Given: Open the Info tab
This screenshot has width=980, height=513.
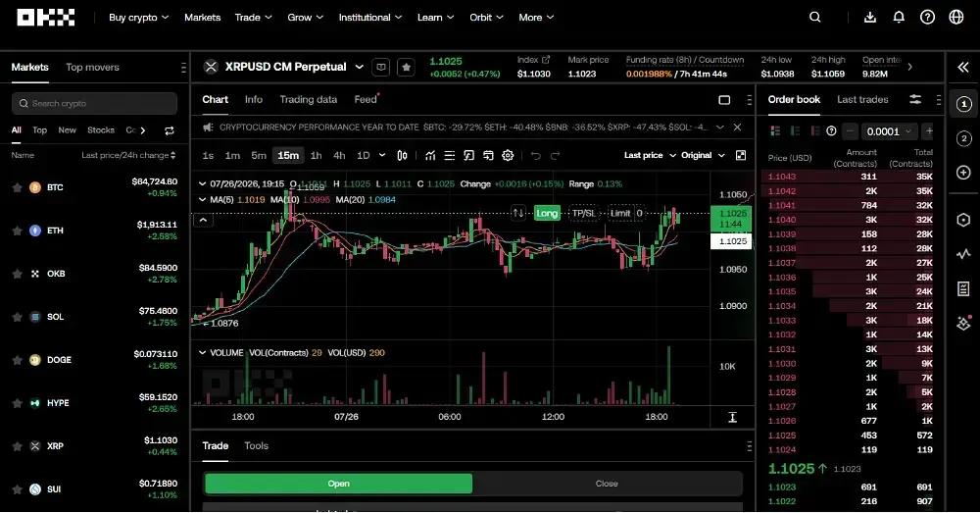Looking at the screenshot, I should [253, 99].
